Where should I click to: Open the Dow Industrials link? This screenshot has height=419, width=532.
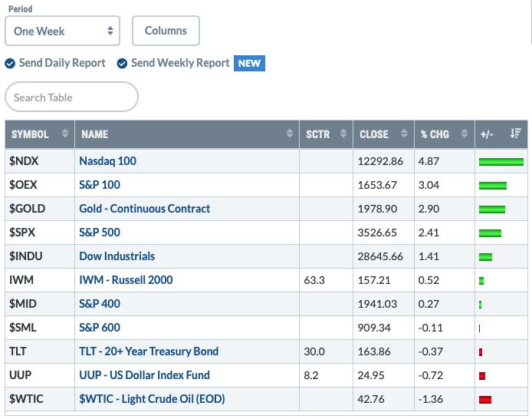coord(117,256)
